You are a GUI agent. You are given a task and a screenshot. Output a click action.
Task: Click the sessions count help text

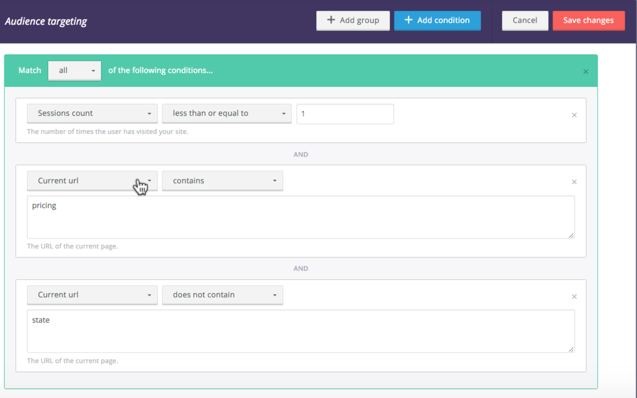point(108,132)
